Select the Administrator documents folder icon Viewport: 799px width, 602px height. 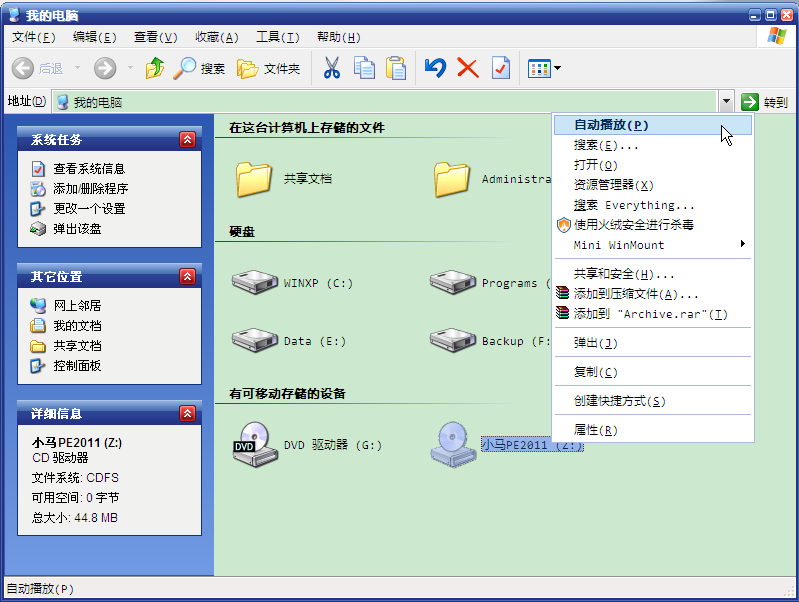coord(451,179)
